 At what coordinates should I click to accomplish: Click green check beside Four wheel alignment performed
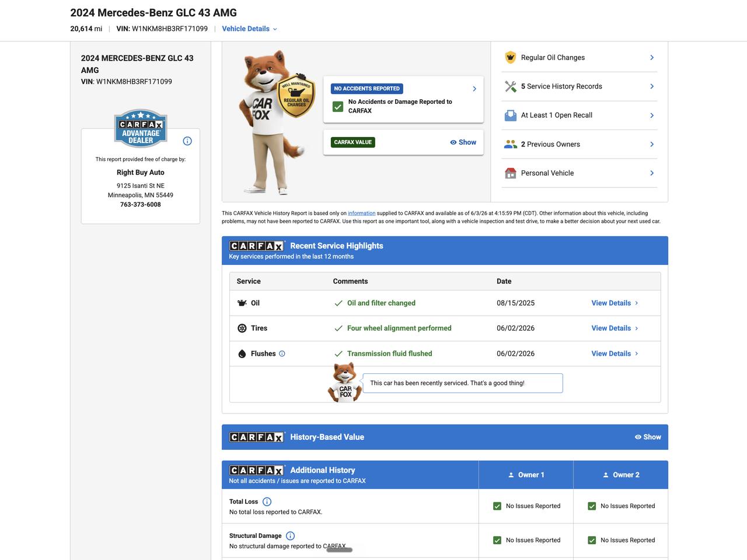(338, 328)
